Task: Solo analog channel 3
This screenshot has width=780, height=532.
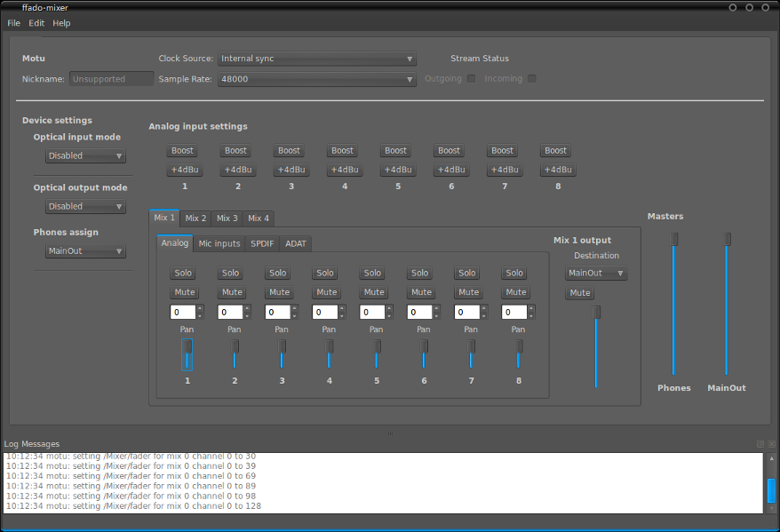Action: (277, 273)
